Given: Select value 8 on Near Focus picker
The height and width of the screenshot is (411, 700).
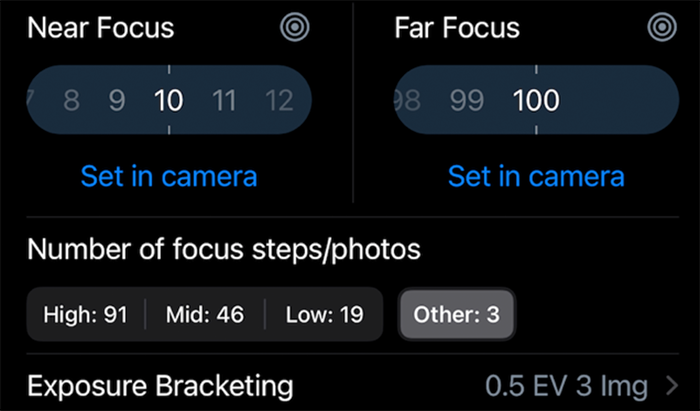Looking at the screenshot, I should [71, 100].
